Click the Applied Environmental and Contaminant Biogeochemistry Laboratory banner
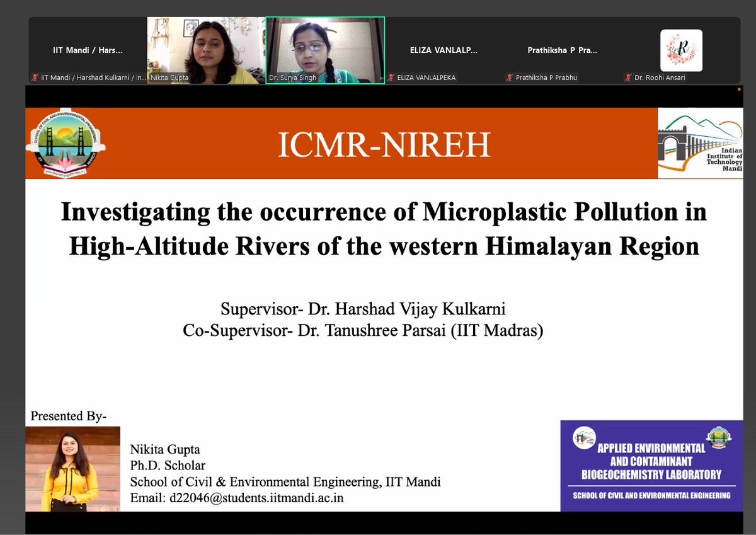The image size is (756, 535). [651, 465]
